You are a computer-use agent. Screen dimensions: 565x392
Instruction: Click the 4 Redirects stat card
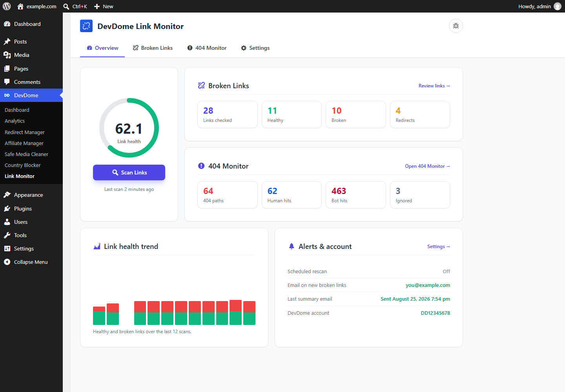pos(420,114)
